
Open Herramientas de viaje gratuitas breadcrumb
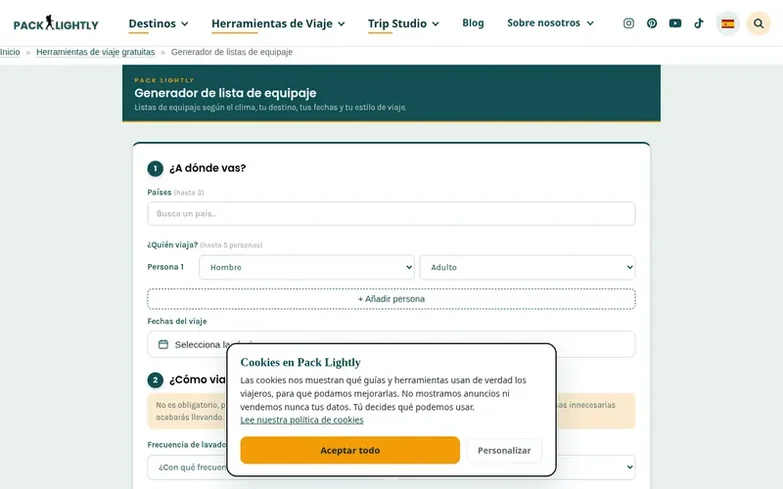(x=95, y=52)
